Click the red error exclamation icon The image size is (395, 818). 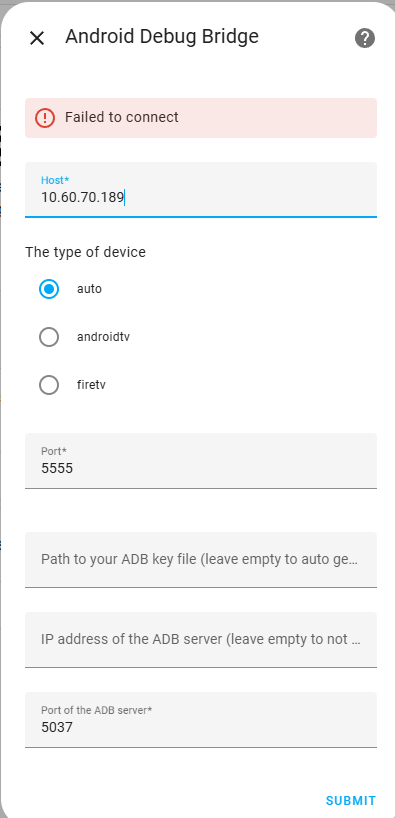[45, 118]
